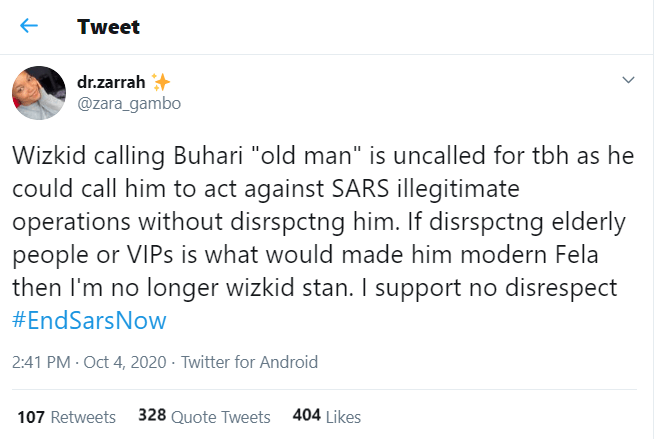Show the 328 Quote Tweets
656x439 pixels.
(x=204, y=416)
